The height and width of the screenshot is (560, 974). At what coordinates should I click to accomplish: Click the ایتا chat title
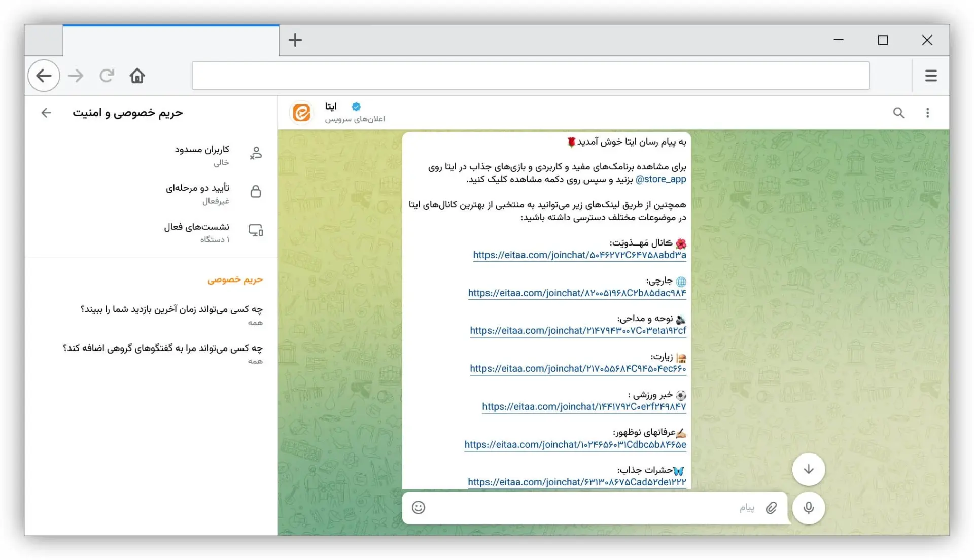tap(331, 107)
